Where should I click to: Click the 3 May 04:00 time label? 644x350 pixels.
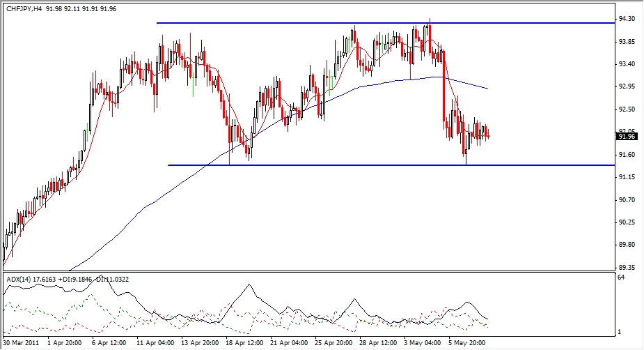(422, 342)
